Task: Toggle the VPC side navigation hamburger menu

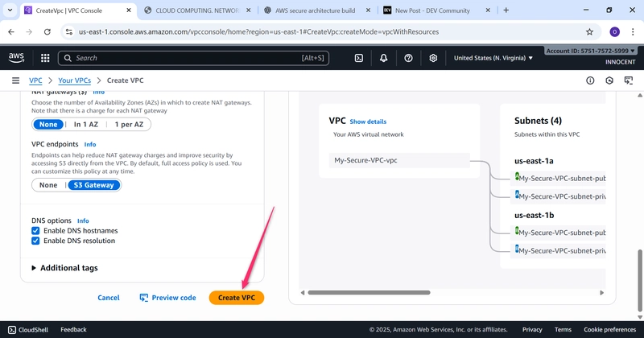Action: click(x=15, y=80)
